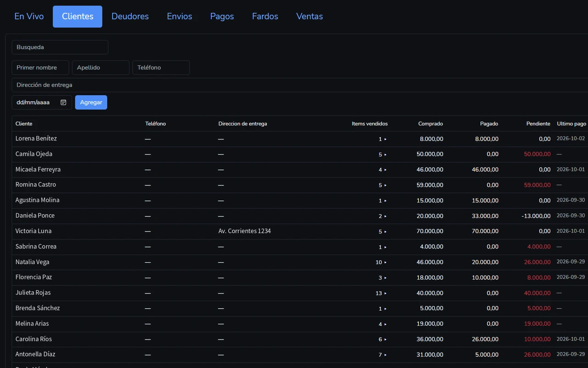Focus the Busqueda search field
588x368 pixels.
point(60,47)
